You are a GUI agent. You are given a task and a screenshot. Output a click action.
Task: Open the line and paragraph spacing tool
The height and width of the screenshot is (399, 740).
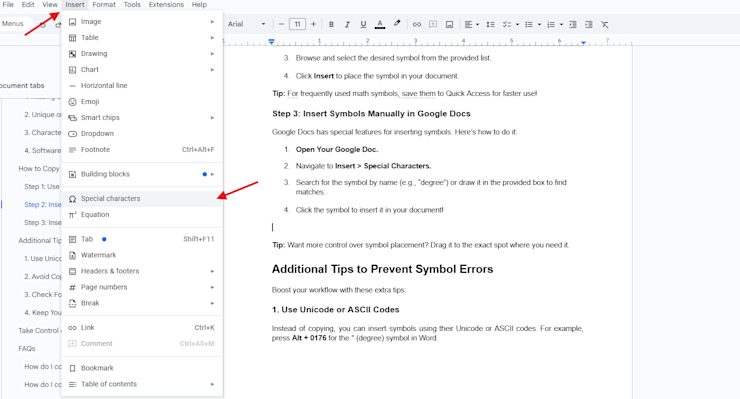click(490, 24)
